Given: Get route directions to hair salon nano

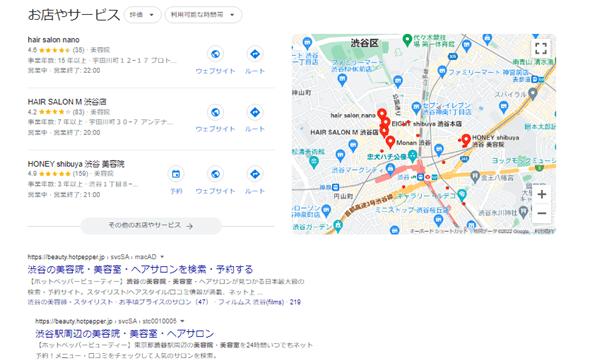Looking at the screenshot, I should (x=255, y=54).
